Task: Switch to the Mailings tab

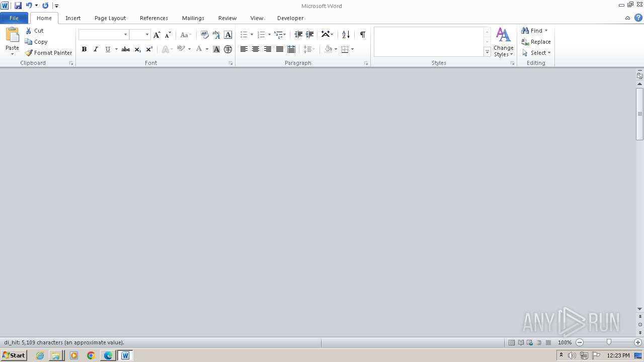Action: [x=193, y=18]
